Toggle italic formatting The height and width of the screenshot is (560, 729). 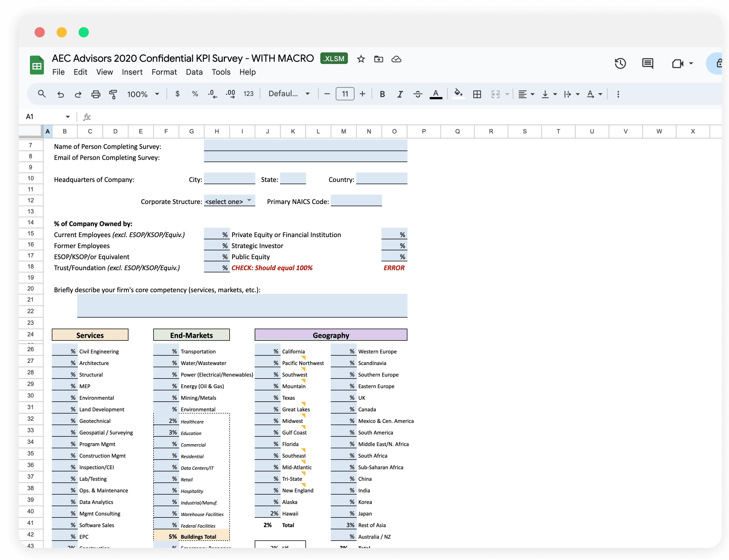point(400,94)
